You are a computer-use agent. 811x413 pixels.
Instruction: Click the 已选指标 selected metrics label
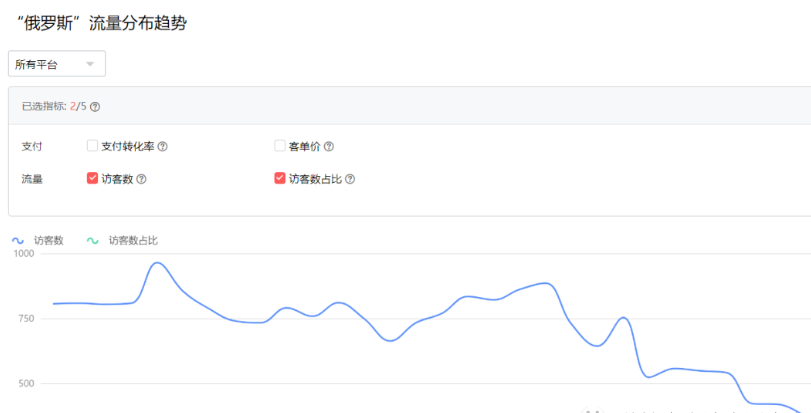44,106
